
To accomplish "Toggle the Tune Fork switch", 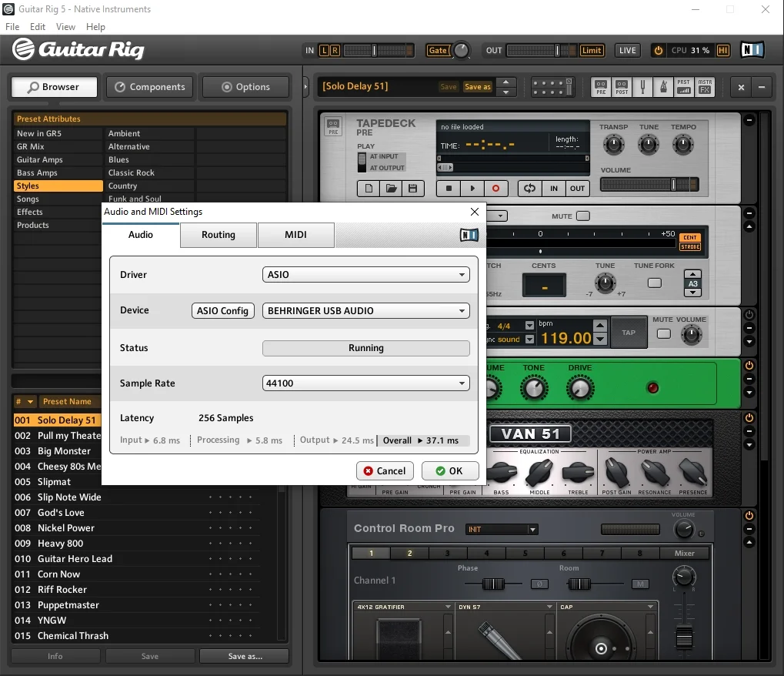I will tap(654, 283).
